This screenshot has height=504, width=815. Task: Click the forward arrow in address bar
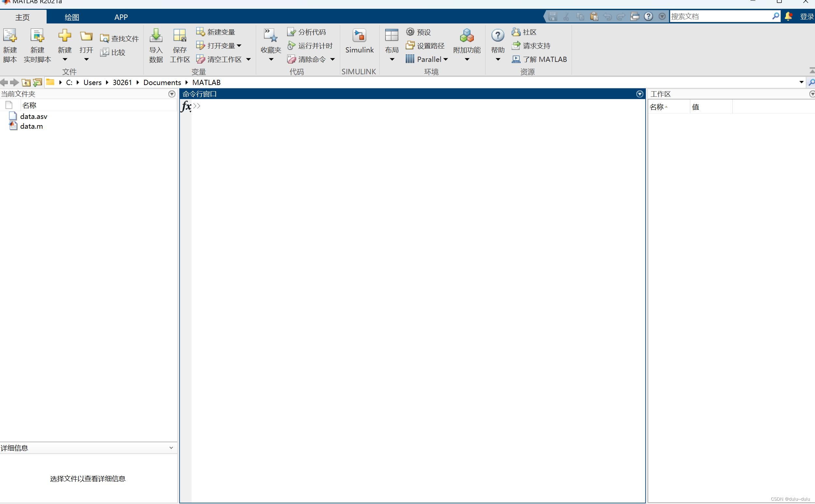14,82
